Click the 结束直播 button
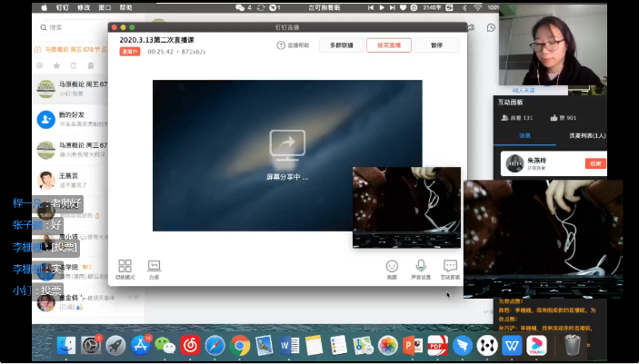This screenshot has width=639, height=364. click(389, 45)
